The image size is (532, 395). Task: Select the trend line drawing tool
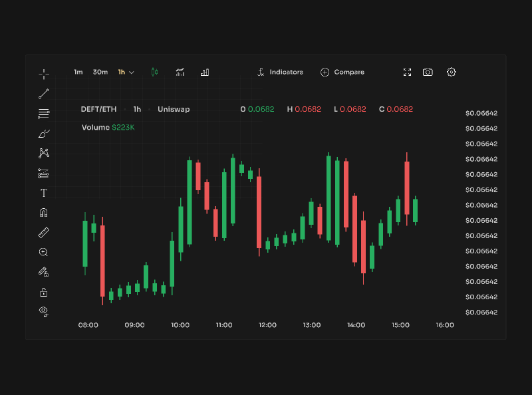coord(44,92)
